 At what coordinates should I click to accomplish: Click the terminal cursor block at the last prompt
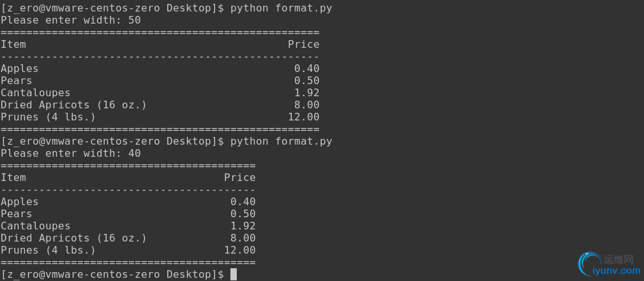coord(234,274)
